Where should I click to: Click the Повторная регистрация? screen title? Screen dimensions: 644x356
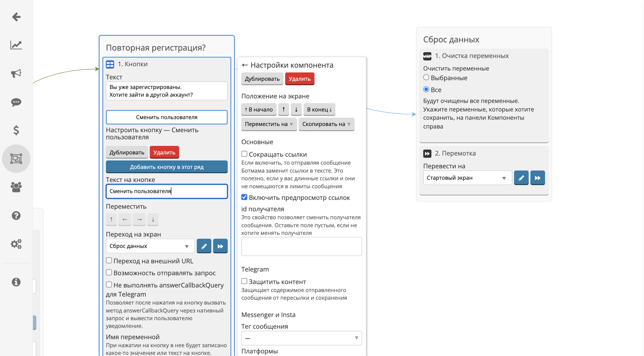coord(156,48)
